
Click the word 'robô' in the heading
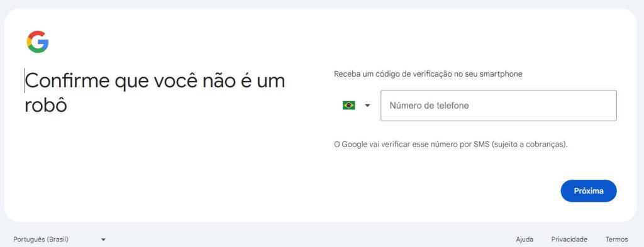click(x=45, y=105)
